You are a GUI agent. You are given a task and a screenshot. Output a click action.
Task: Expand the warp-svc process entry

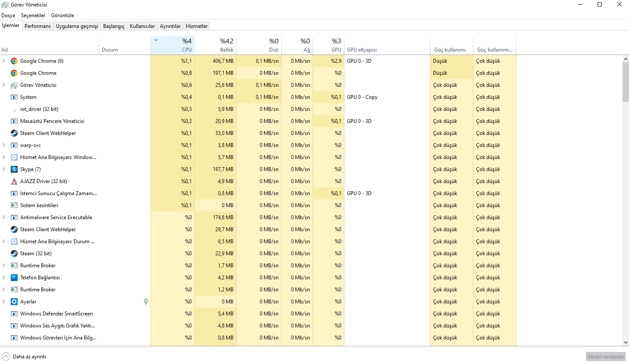[4, 145]
